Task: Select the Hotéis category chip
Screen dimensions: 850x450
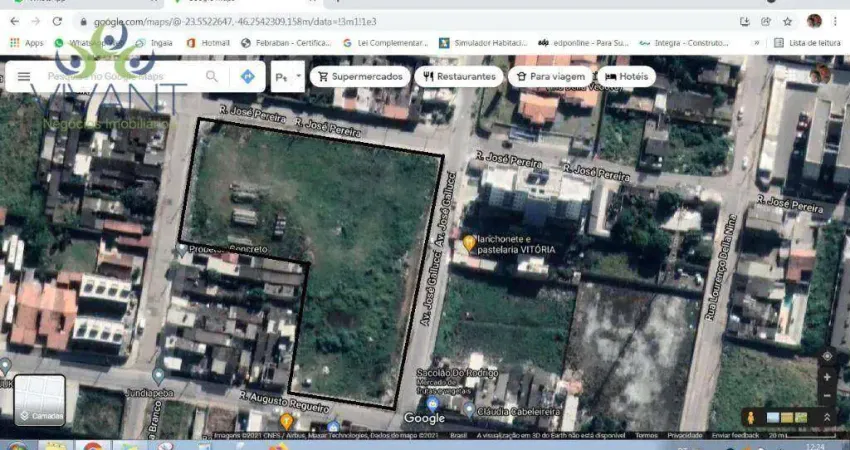Action: tap(626, 76)
